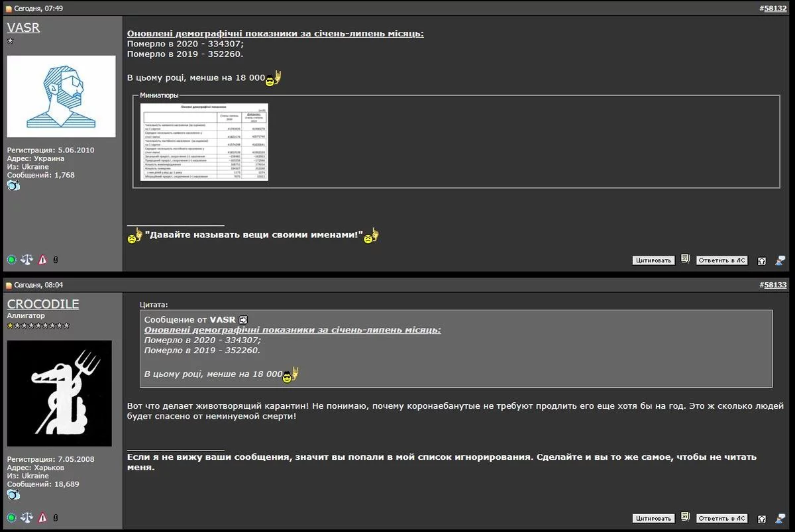Click the rock-hand smiley in VASR's post
The width and height of the screenshot is (795, 532).
click(274, 79)
